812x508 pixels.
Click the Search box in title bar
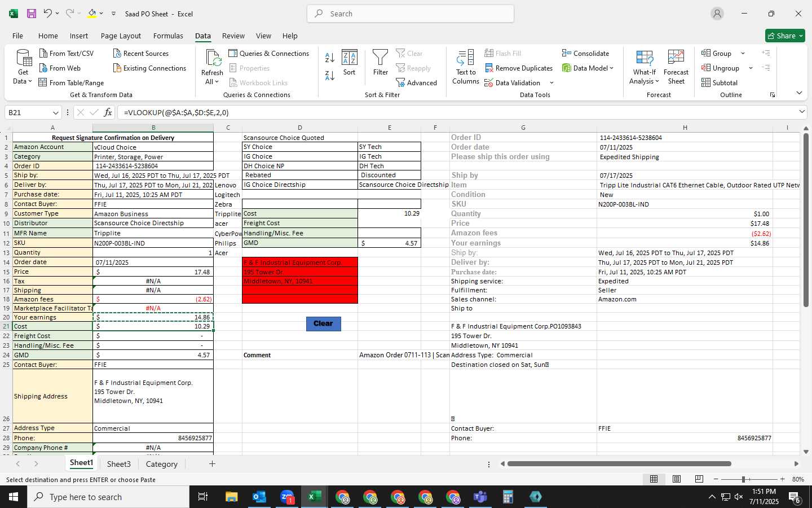411,14
